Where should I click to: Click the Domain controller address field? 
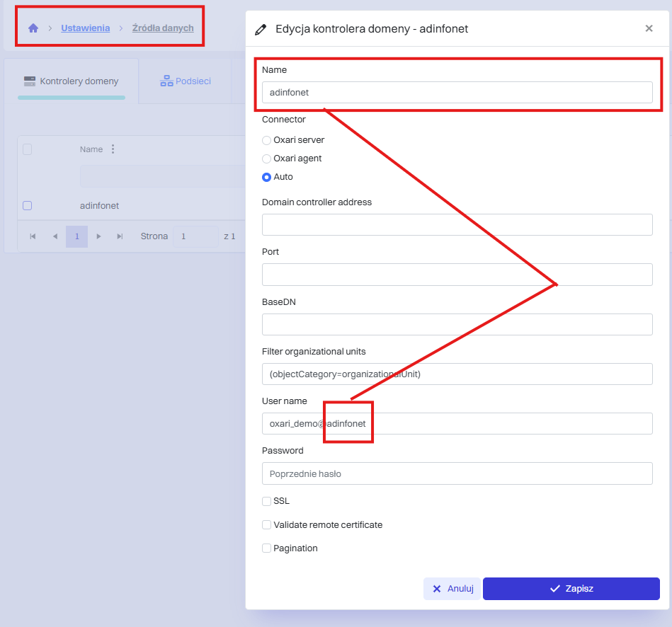(x=457, y=224)
